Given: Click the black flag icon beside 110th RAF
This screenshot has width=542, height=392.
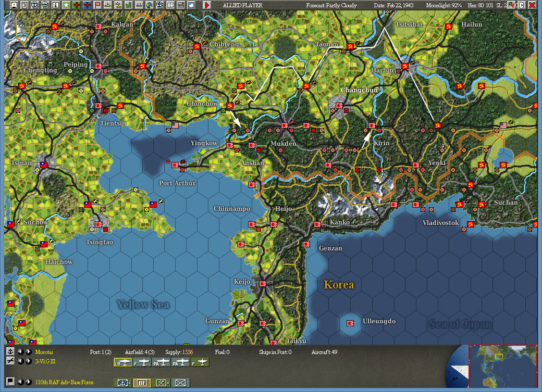Looking at the screenshot, I should (x=10, y=381).
